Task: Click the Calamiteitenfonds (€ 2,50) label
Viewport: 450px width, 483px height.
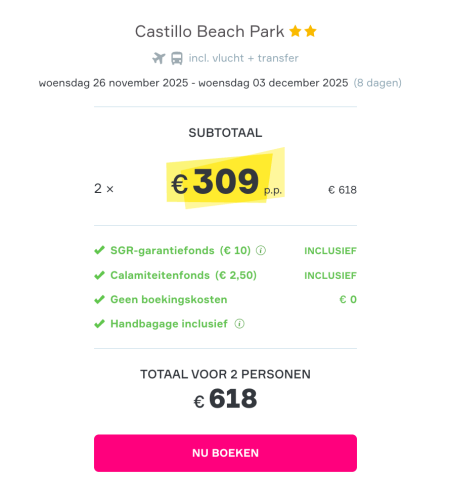Action: tap(183, 275)
